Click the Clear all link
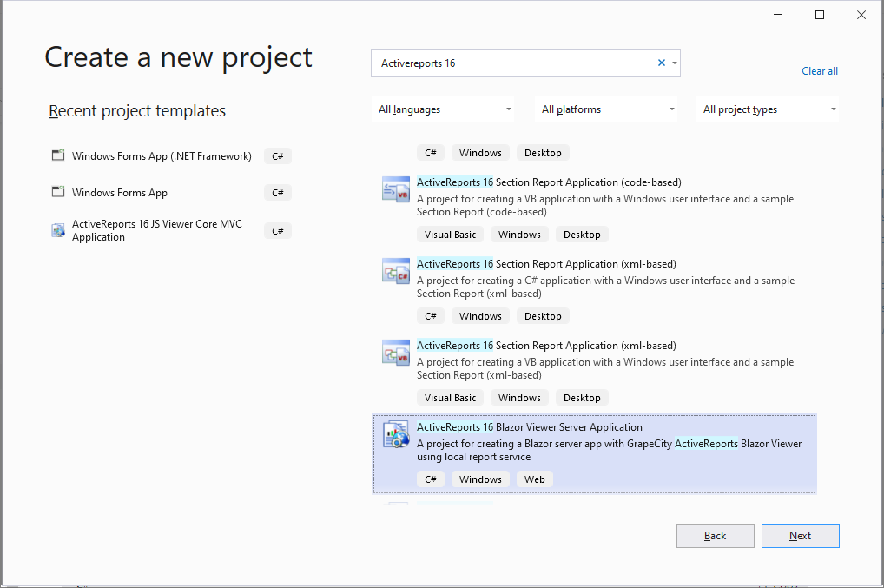The image size is (884, 588). tap(820, 71)
